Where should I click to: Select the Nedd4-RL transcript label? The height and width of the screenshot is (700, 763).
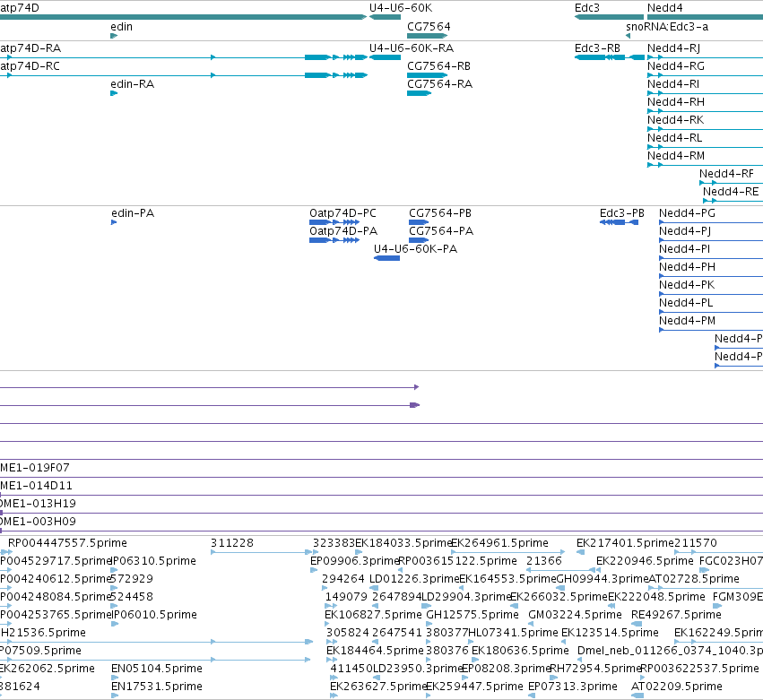tap(674, 138)
